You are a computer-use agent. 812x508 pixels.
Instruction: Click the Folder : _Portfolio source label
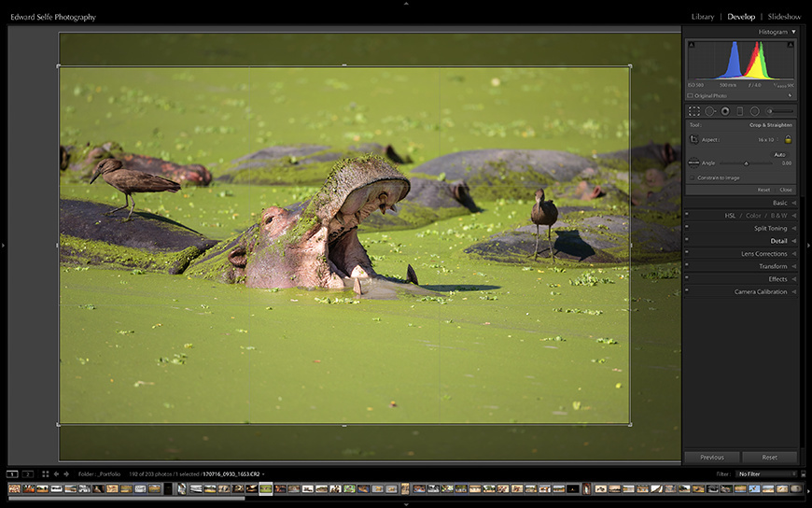(100, 473)
